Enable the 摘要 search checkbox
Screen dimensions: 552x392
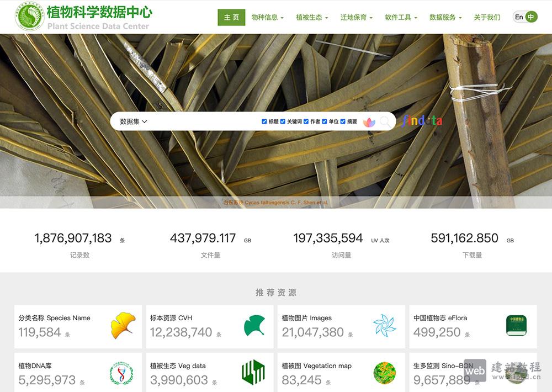point(343,121)
